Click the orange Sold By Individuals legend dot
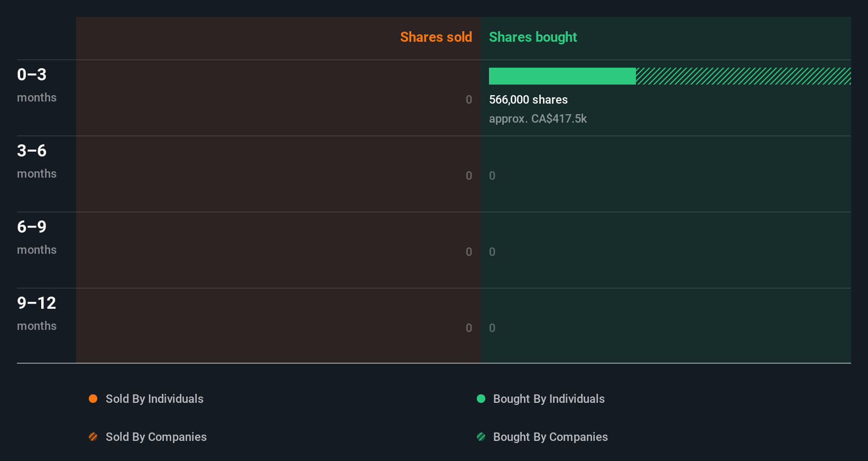Viewport: 868px width, 461px height. tap(93, 399)
